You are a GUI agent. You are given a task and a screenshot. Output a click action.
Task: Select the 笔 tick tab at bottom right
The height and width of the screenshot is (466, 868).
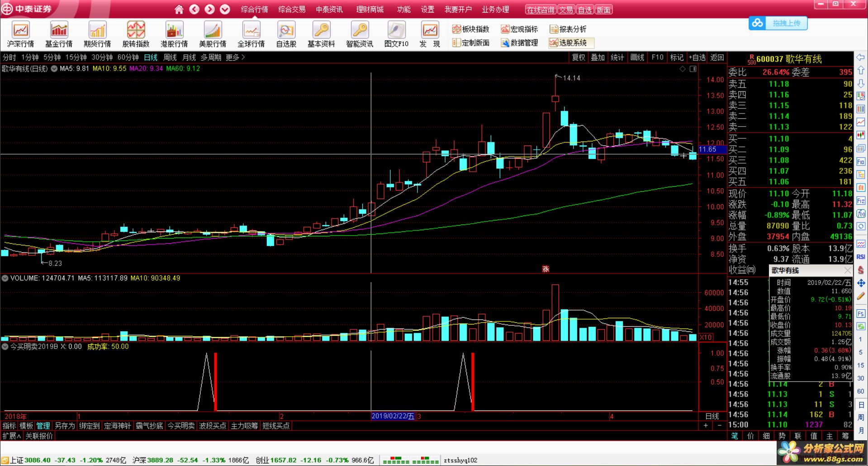[735, 436]
